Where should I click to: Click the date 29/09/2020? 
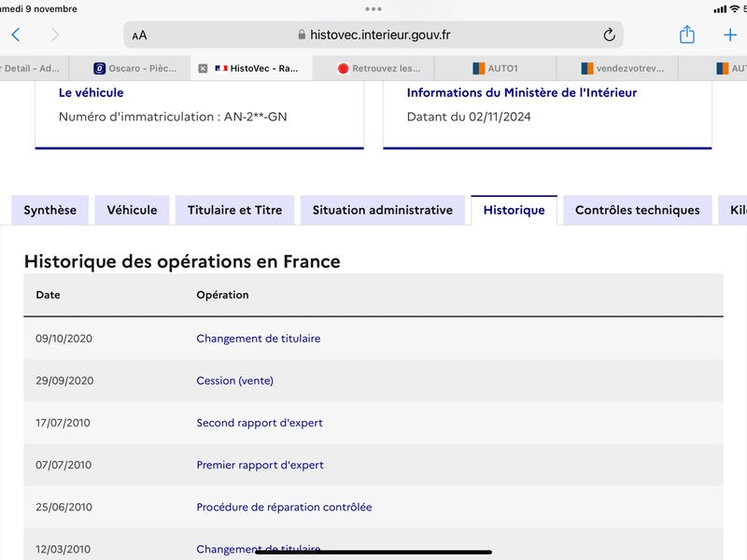64,381
